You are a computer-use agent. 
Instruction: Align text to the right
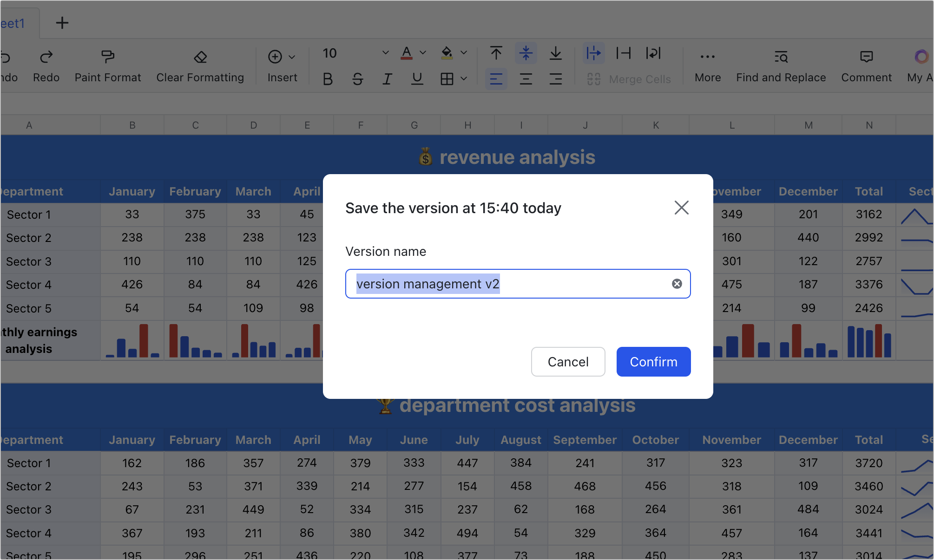click(556, 79)
